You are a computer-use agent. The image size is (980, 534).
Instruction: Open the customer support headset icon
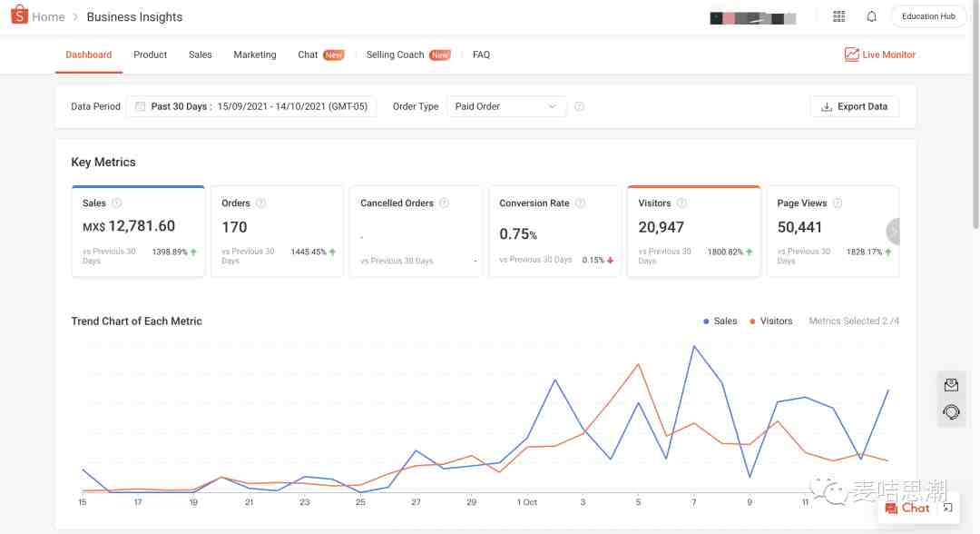point(951,411)
